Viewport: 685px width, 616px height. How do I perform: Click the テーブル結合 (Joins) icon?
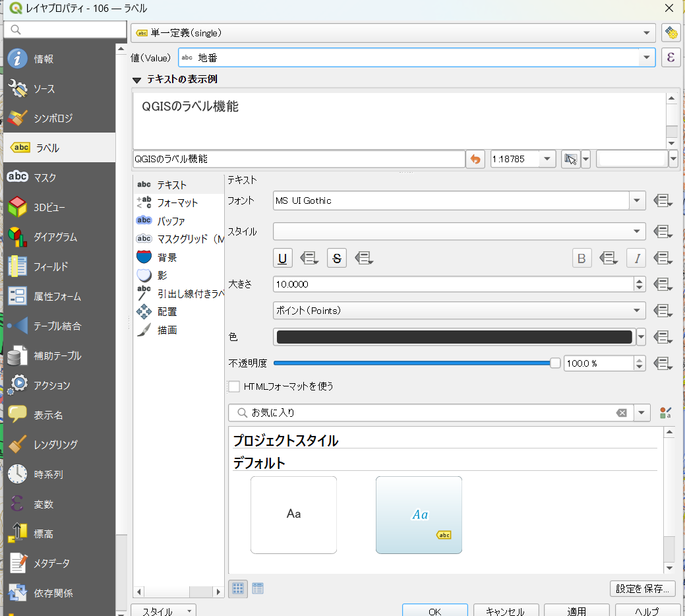click(17, 326)
